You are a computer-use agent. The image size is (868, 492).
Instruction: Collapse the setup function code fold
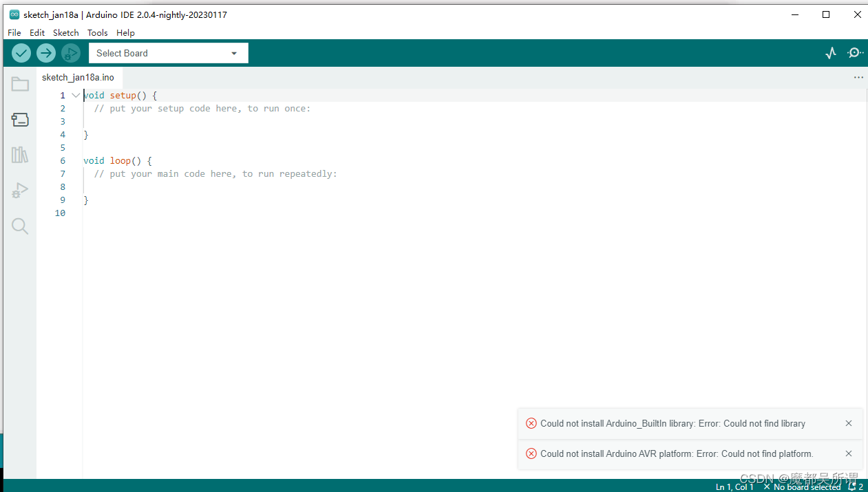(76, 95)
